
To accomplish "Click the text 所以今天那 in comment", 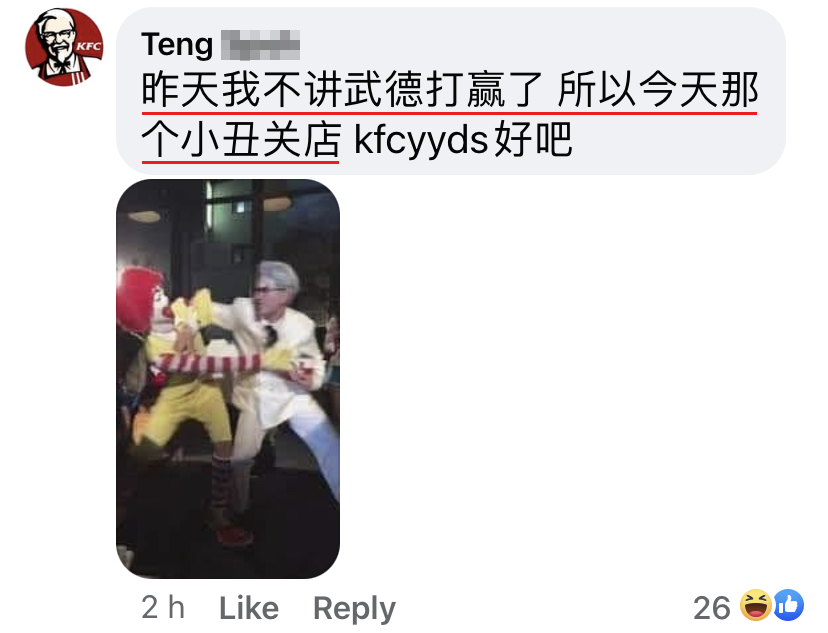I will point(658,89).
